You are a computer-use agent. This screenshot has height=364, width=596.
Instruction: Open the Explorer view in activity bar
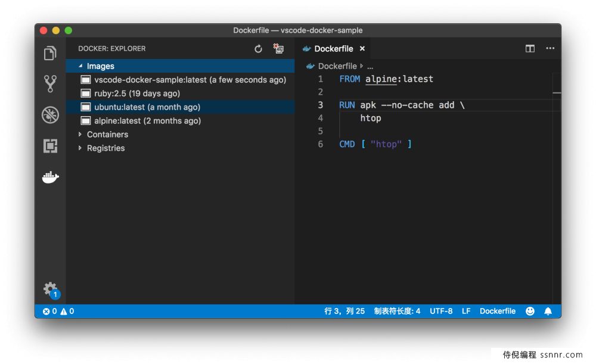pyautogui.click(x=50, y=53)
